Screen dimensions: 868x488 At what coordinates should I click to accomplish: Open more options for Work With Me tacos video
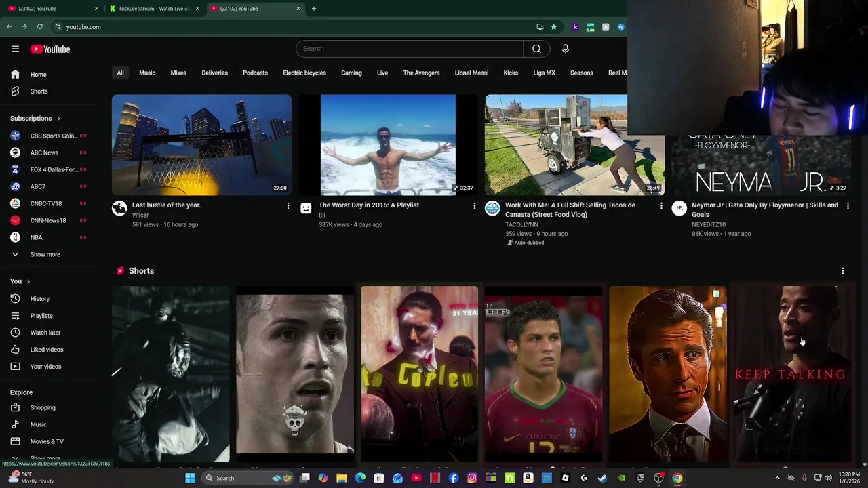click(x=661, y=205)
